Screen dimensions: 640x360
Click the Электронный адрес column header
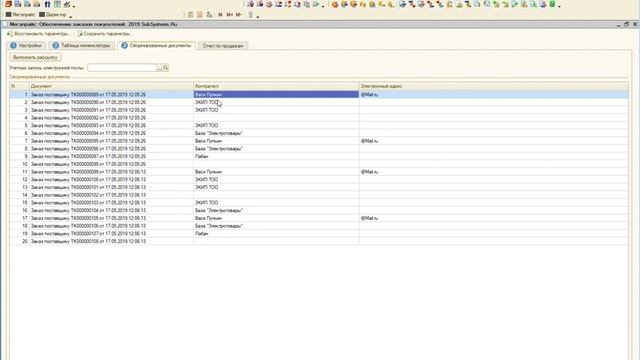tap(493, 86)
